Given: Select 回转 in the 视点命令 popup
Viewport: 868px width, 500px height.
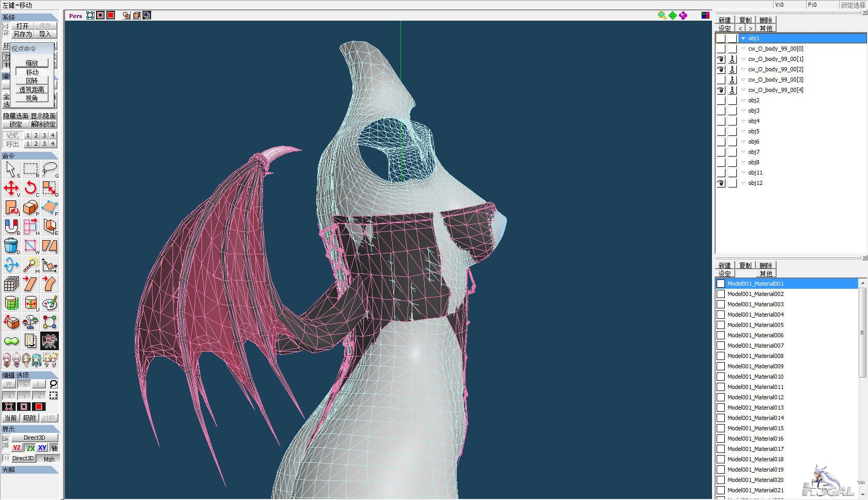Looking at the screenshot, I should [32, 81].
